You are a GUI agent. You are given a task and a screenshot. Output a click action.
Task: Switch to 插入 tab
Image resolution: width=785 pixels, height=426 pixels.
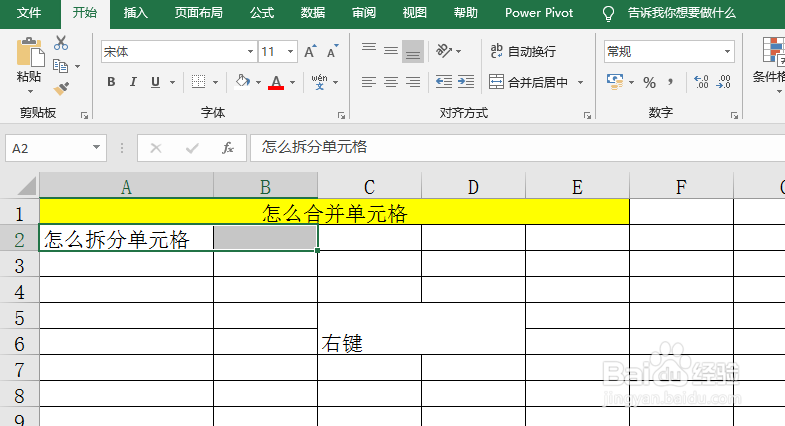coord(136,13)
